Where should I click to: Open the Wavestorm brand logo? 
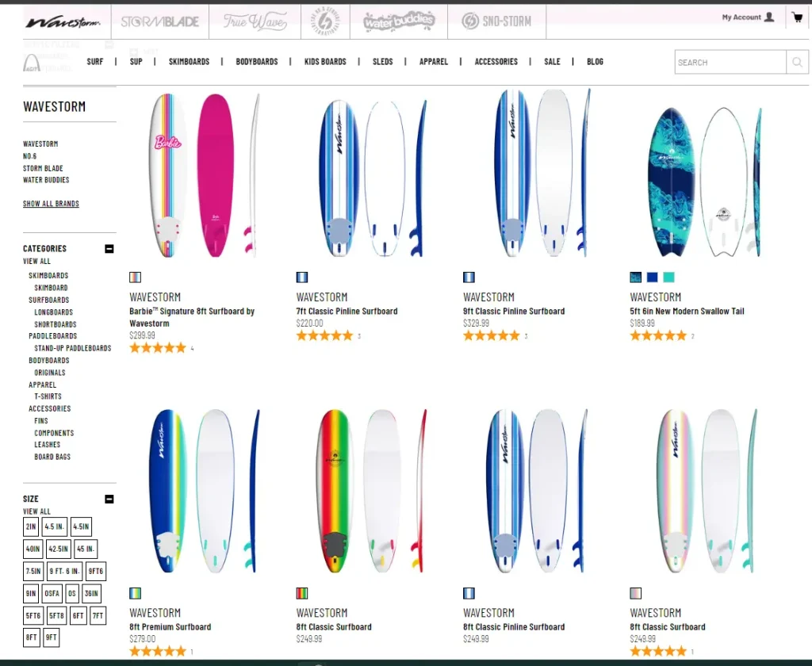(x=63, y=22)
